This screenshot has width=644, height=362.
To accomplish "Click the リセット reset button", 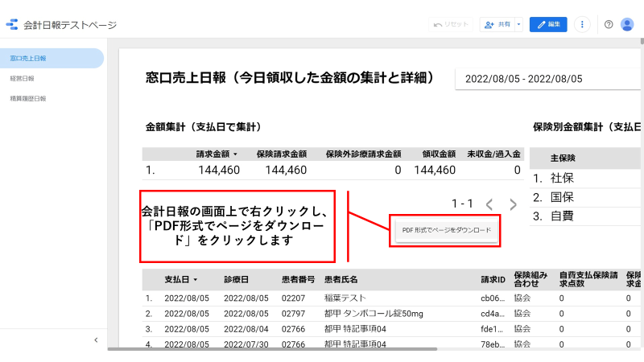I will click(x=451, y=25).
